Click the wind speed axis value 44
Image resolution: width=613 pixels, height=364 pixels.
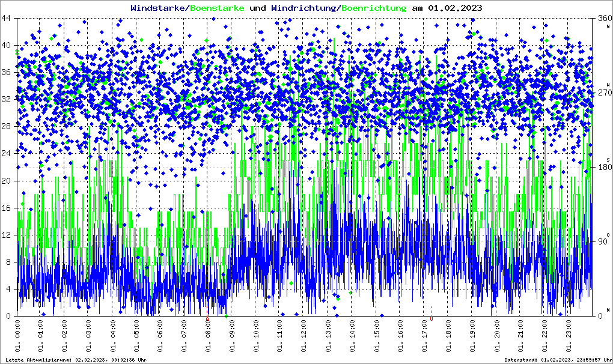(6, 18)
